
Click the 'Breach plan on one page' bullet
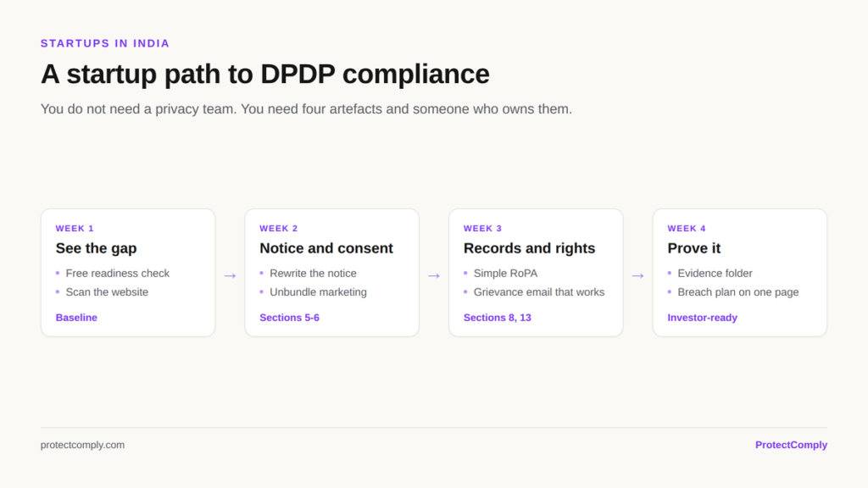(x=738, y=292)
